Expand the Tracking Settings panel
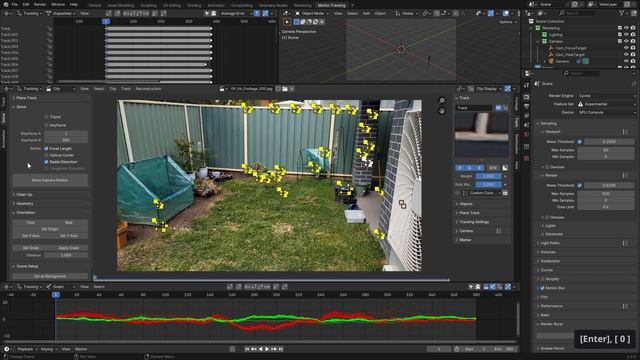640x360 pixels. (473, 222)
